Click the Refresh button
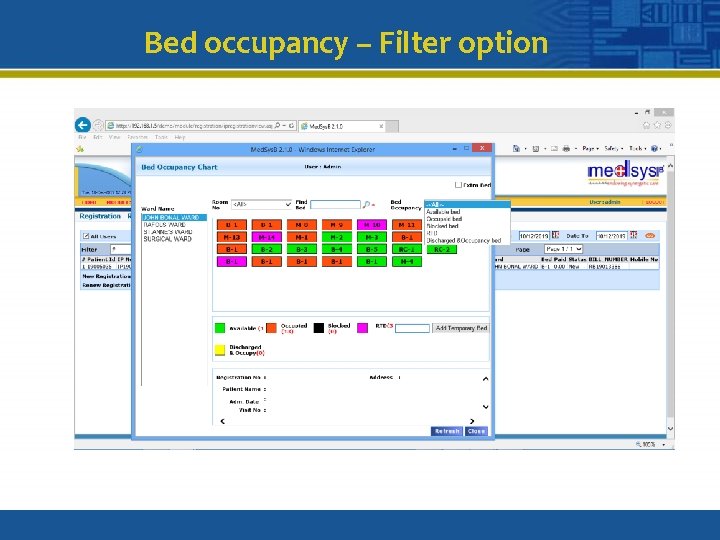This screenshot has width=720, height=540. (x=447, y=431)
